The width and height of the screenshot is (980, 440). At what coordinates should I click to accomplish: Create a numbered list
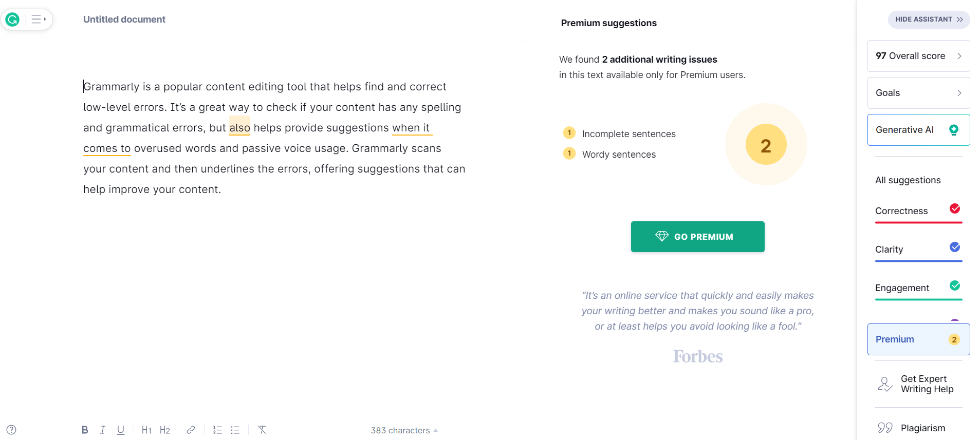pos(218,430)
